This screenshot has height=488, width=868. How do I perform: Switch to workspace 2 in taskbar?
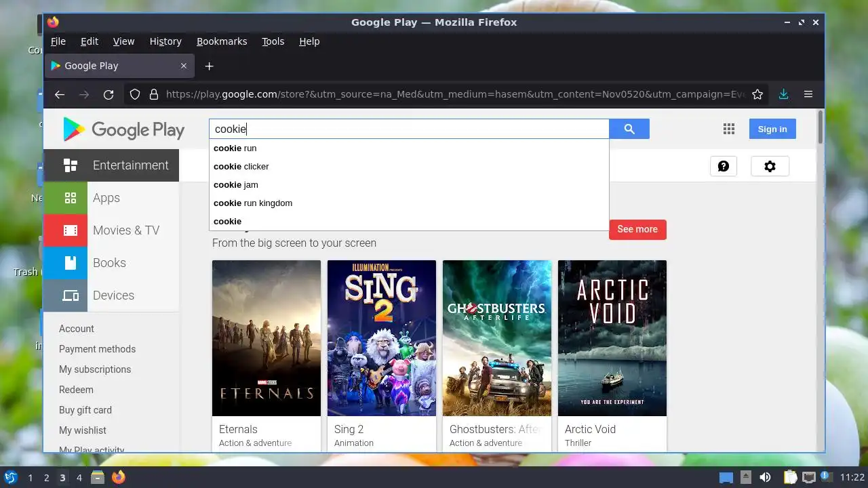click(x=46, y=477)
